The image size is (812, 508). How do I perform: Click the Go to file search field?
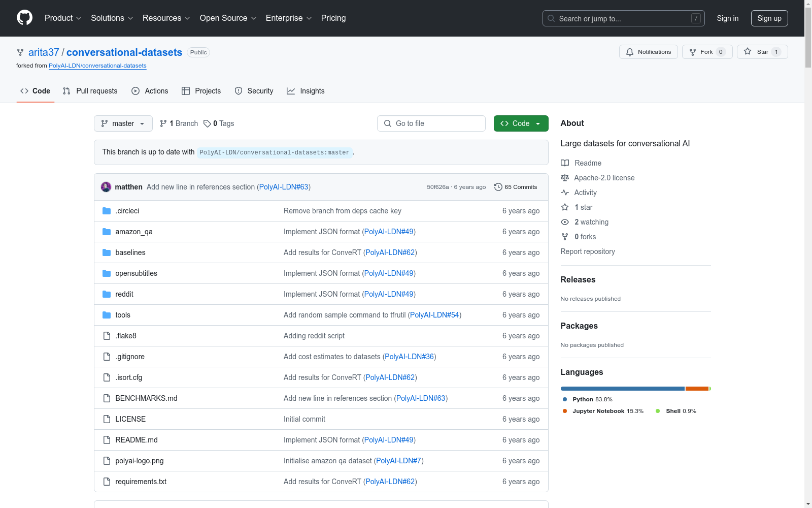tap(431, 123)
